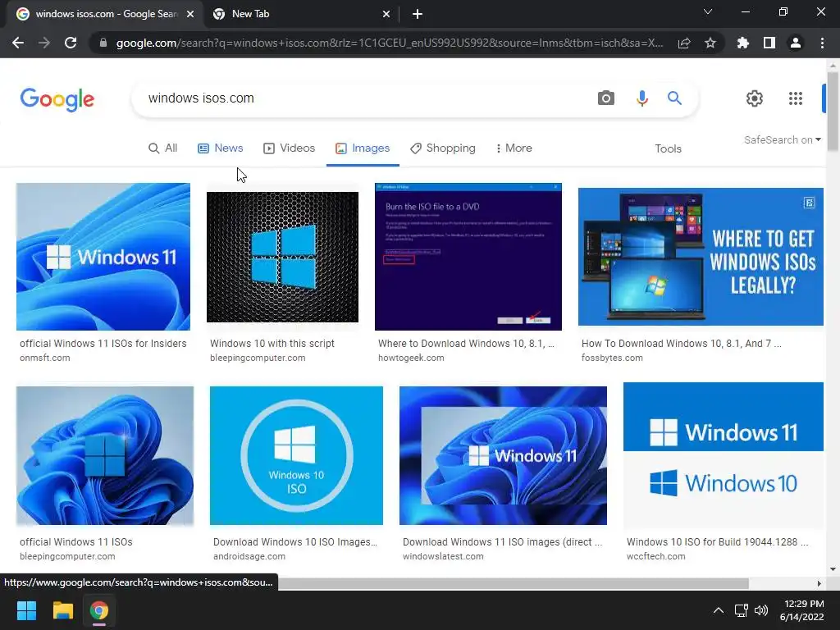Viewport: 840px width, 630px height.
Task: Toggle the Chrome side panel
Action: [769, 43]
